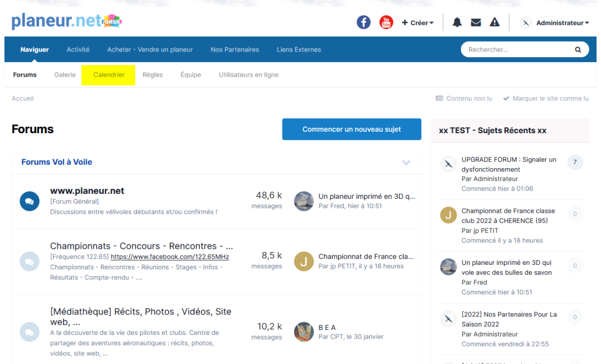Image resolution: width=601 pixels, height=364 pixels.
Task: Open the Liens Externes tab
Action: pyautogui.click(x=299, y=50)
